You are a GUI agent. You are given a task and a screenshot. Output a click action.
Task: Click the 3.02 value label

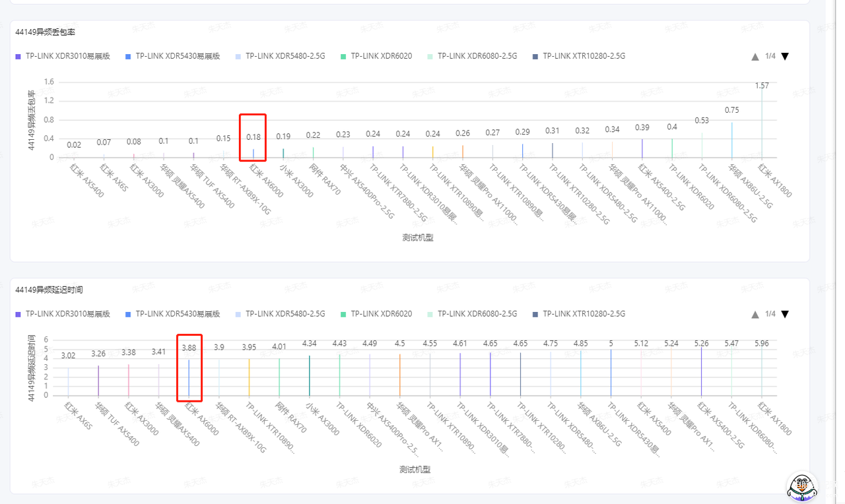tap(68, 356)
